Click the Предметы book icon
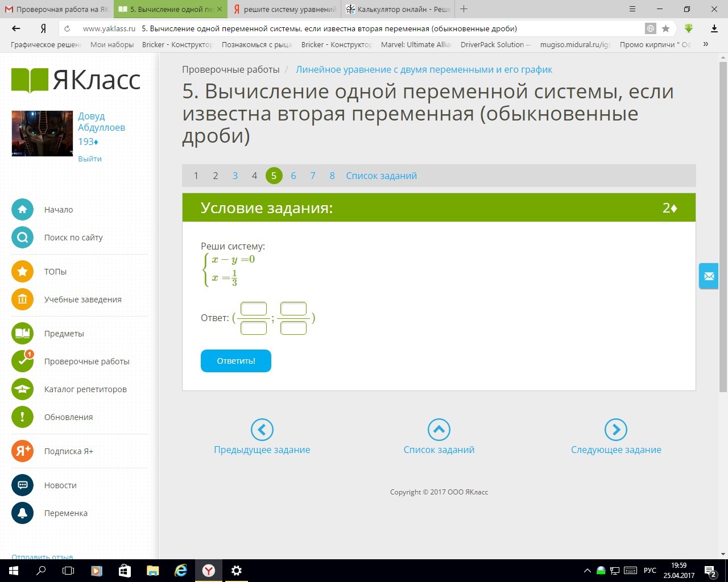This screenshot has height=582, width=728. (x=23, y=334)
